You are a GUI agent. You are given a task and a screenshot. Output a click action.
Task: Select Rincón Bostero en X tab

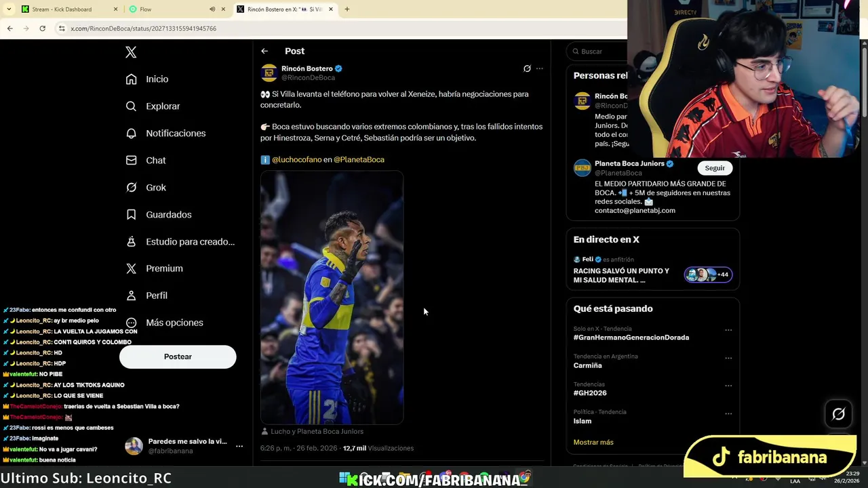(285, 9)
